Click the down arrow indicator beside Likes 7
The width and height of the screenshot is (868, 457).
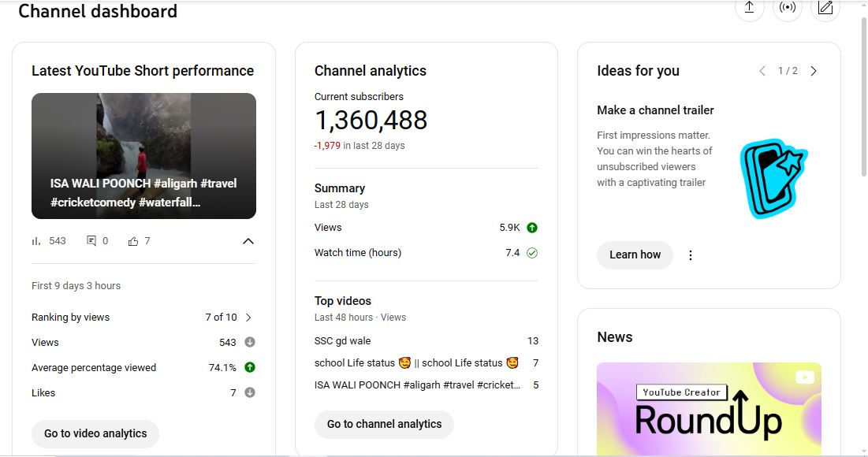(x=250, y=393)
